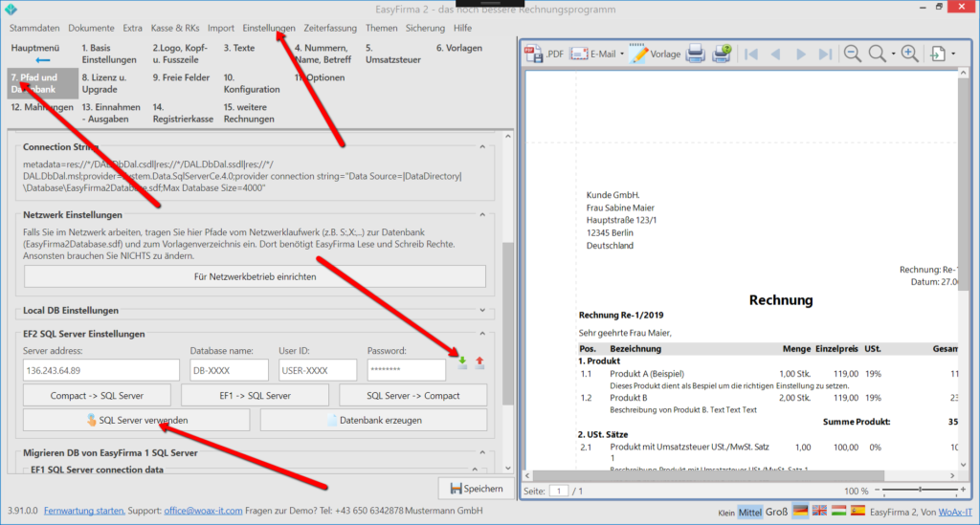This screenshot has width=980, height=525.
Task: Switch language to German flag
Action: (800, 511)
